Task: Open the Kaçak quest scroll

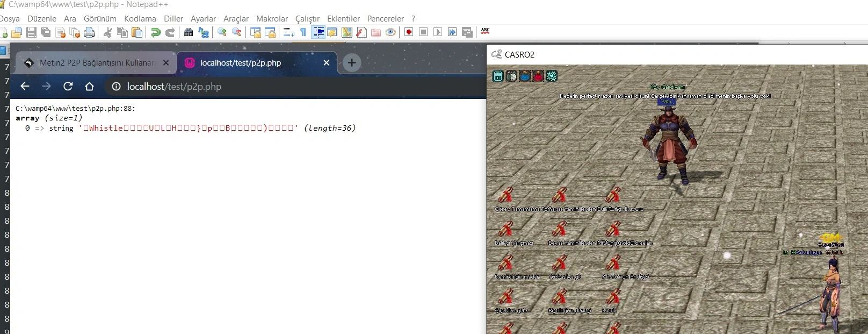Action: pyautogui.click(x=612, y=296)
